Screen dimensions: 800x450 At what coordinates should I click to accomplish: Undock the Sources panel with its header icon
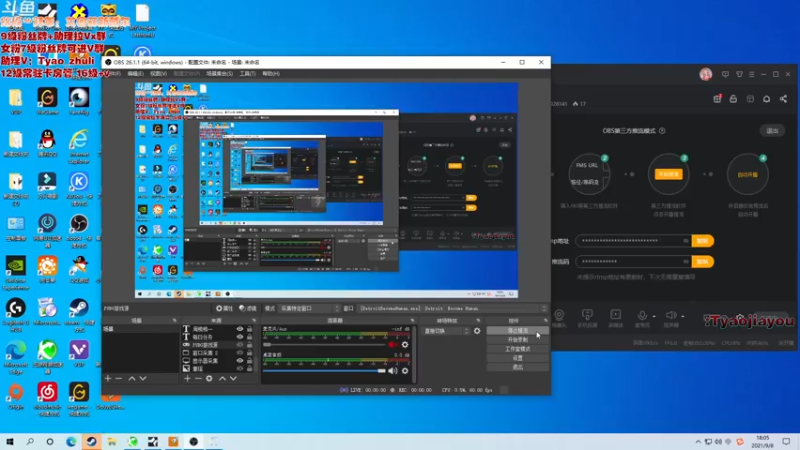pyautogui.click(x=254, y=320)
